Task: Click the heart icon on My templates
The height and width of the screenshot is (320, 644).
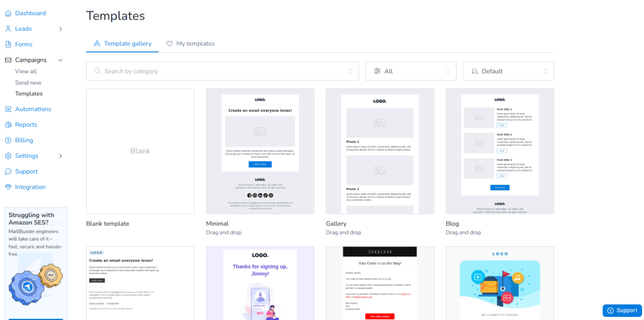Action: [x=170, y=43]
